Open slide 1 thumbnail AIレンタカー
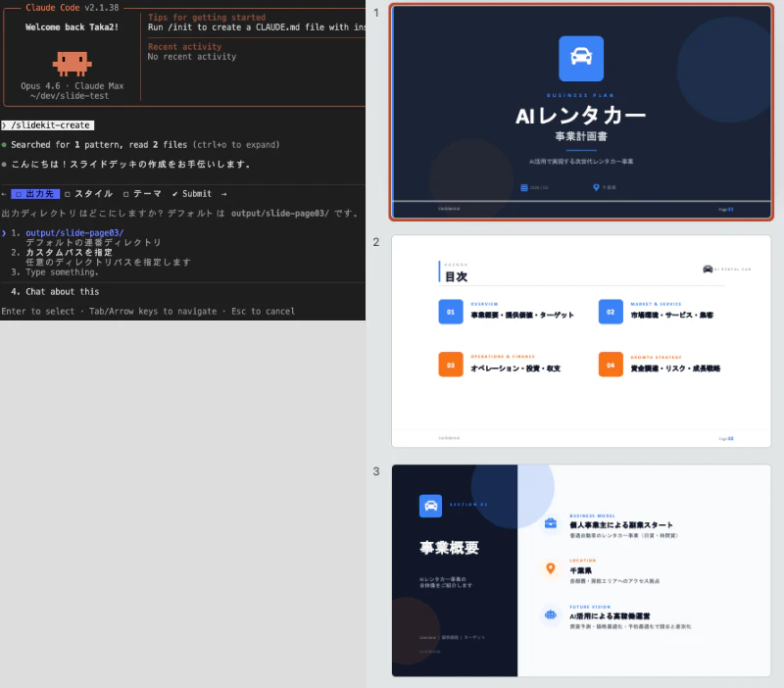Image resolution: width=784 pixels, height=688 pixels. click(581, 112)
